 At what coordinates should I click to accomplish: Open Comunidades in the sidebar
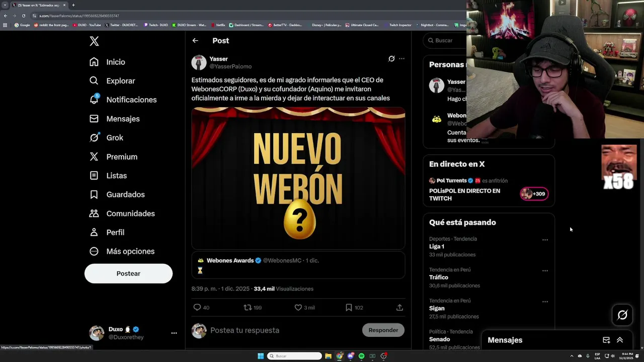pos(122,213)
